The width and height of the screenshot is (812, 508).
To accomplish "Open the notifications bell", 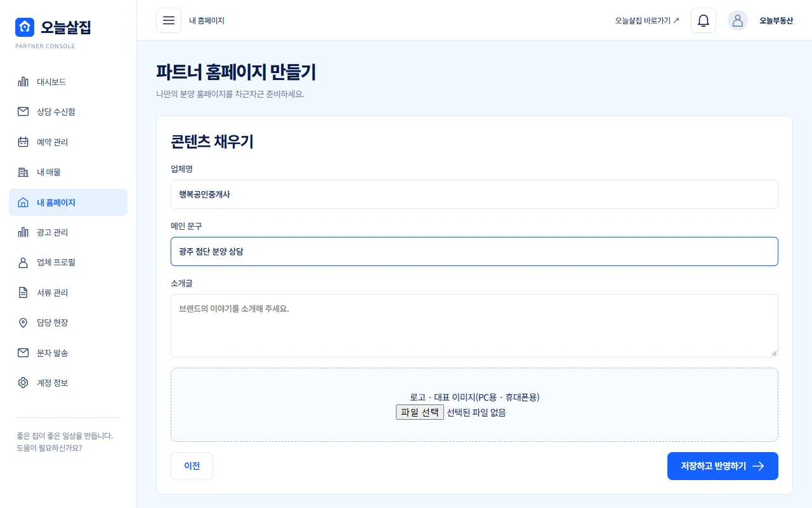I will pyautogui.click(x=704, y=20).
